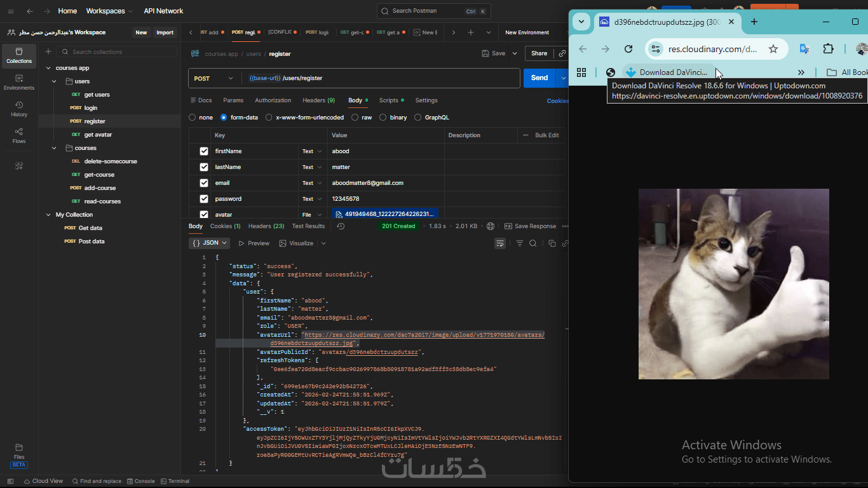
Task: Uncheck the firstName parameter checkbox
Action: (x=204, y=151)
